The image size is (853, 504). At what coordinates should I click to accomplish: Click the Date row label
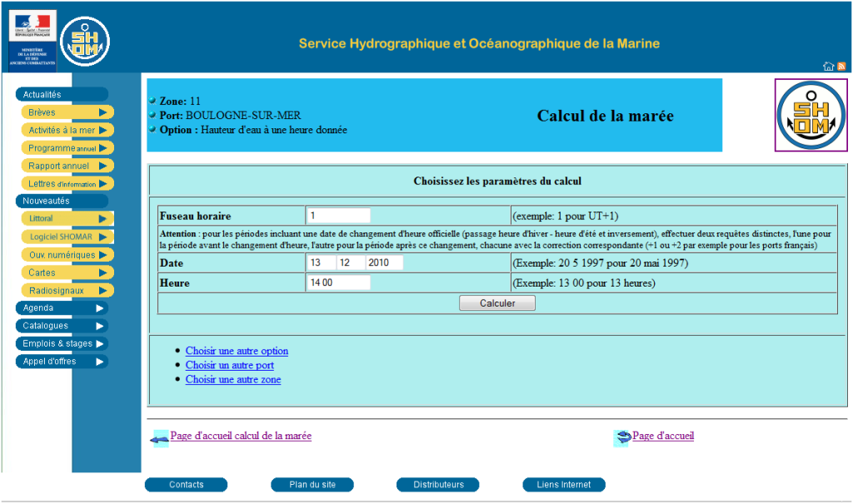tap(172, 263)
